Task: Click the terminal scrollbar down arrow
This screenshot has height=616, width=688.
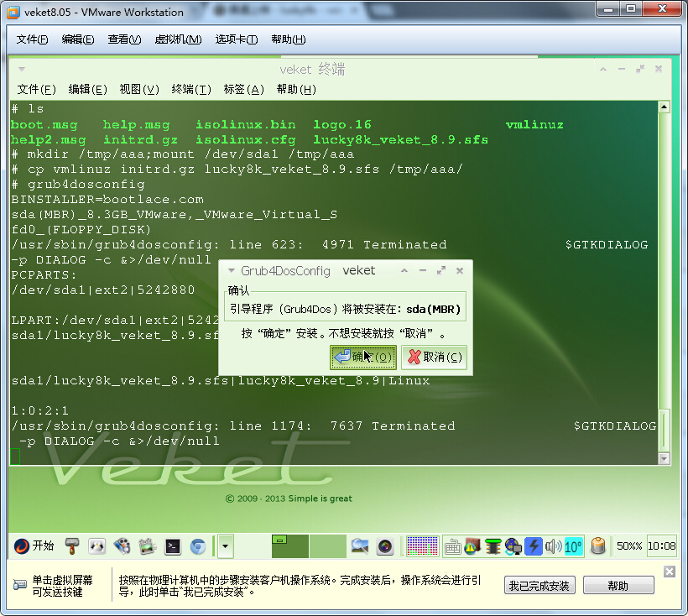Action: click(664, 459)
